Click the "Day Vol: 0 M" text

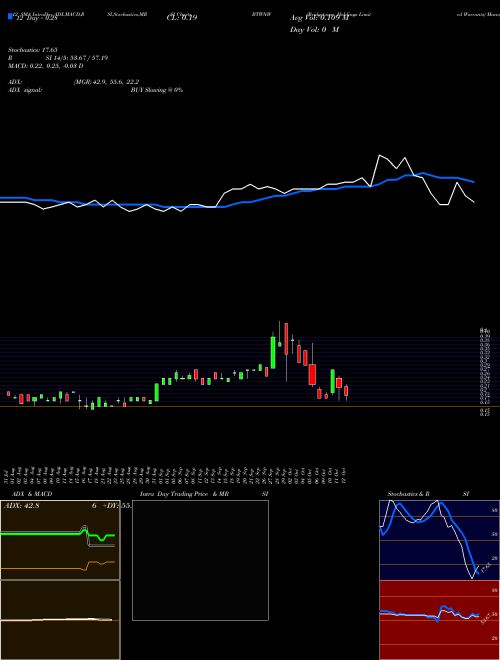point(314,30)
